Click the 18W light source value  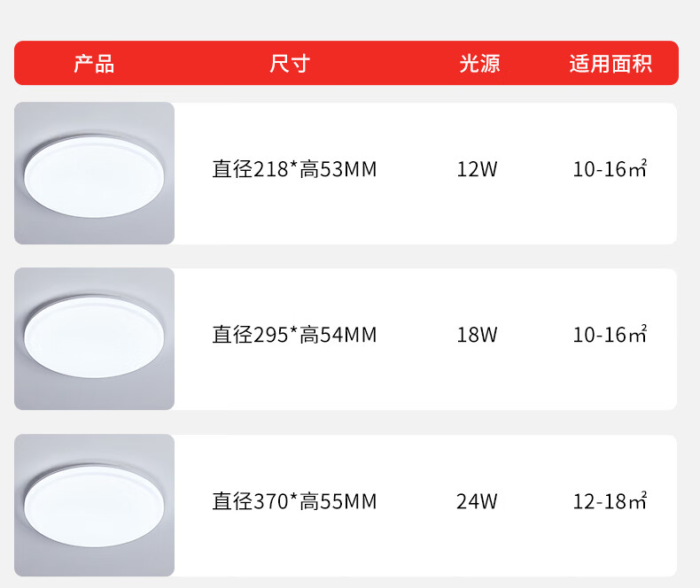pyautogui.click(x=477, y=335)
